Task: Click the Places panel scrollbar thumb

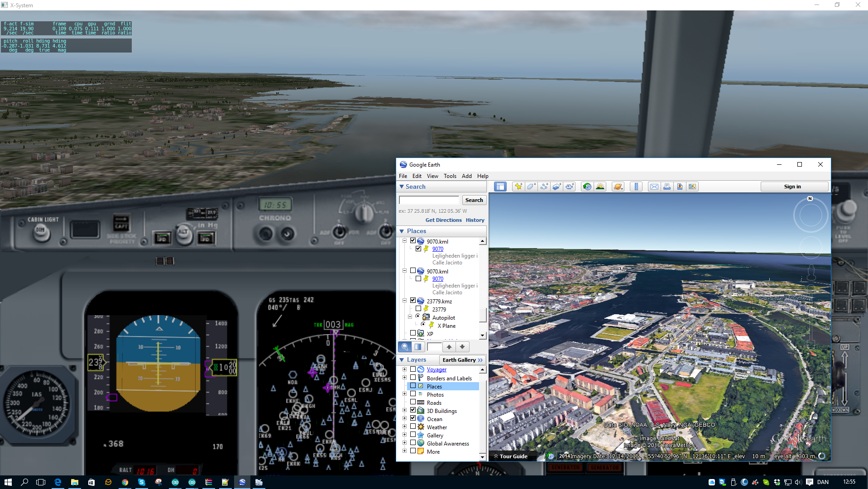Action: pos(483,315)
